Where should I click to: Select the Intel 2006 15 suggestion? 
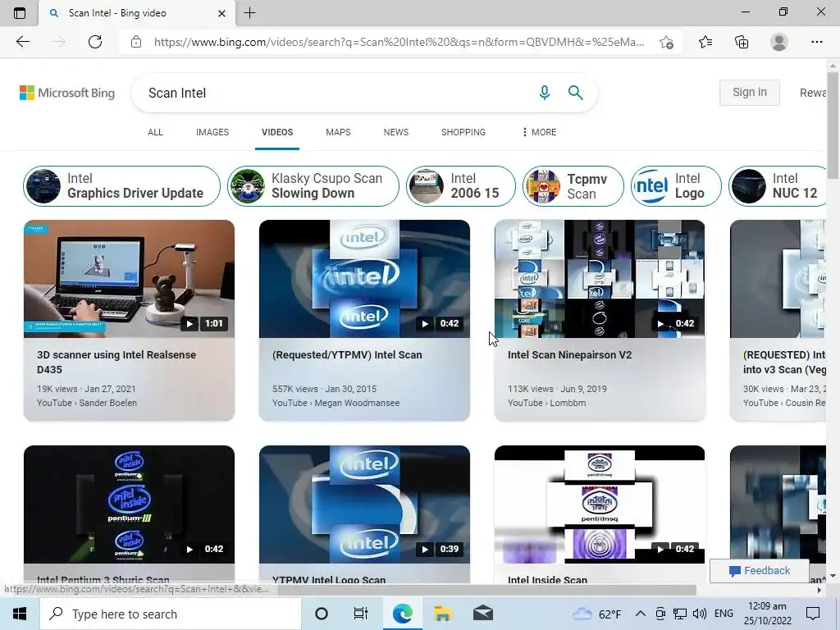click(x=461, y=186)
